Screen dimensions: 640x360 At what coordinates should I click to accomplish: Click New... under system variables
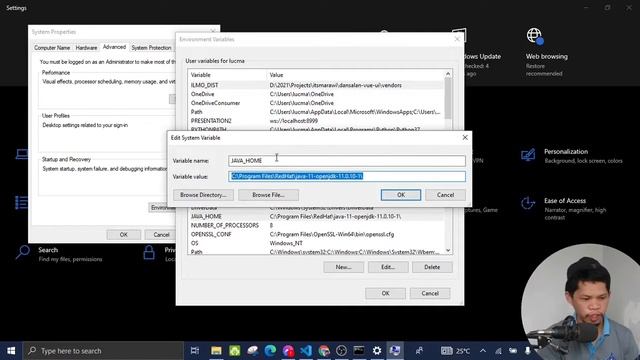coord(343,267)
